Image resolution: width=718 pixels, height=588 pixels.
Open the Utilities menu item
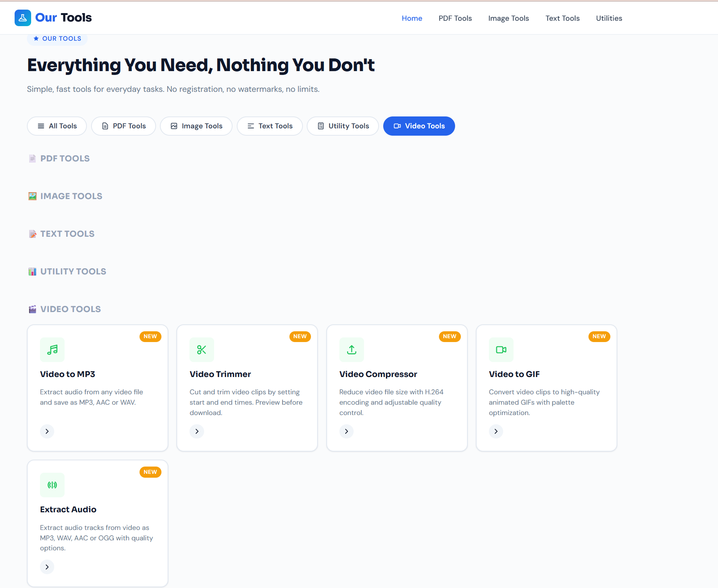point(609,18)
